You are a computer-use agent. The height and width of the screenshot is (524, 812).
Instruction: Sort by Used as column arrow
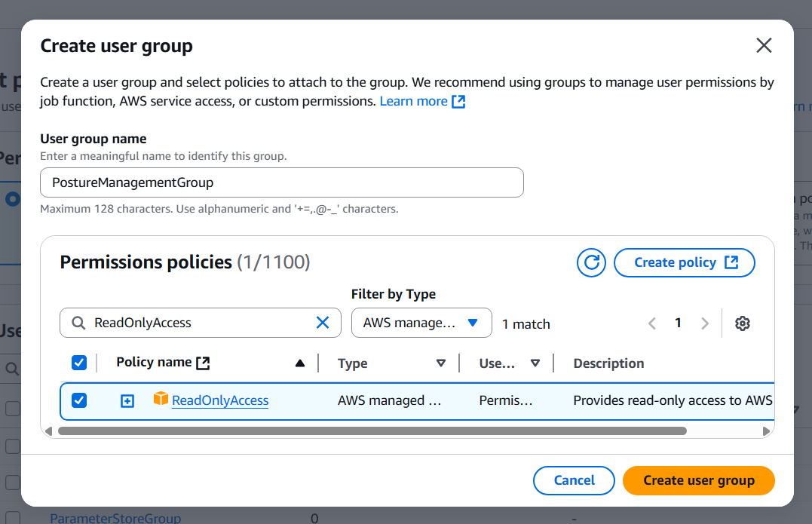[x=535, y=363]
